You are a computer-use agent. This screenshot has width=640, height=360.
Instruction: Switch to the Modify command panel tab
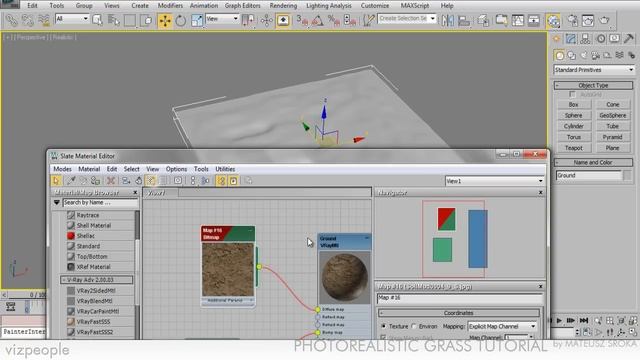tap(571, 39)
